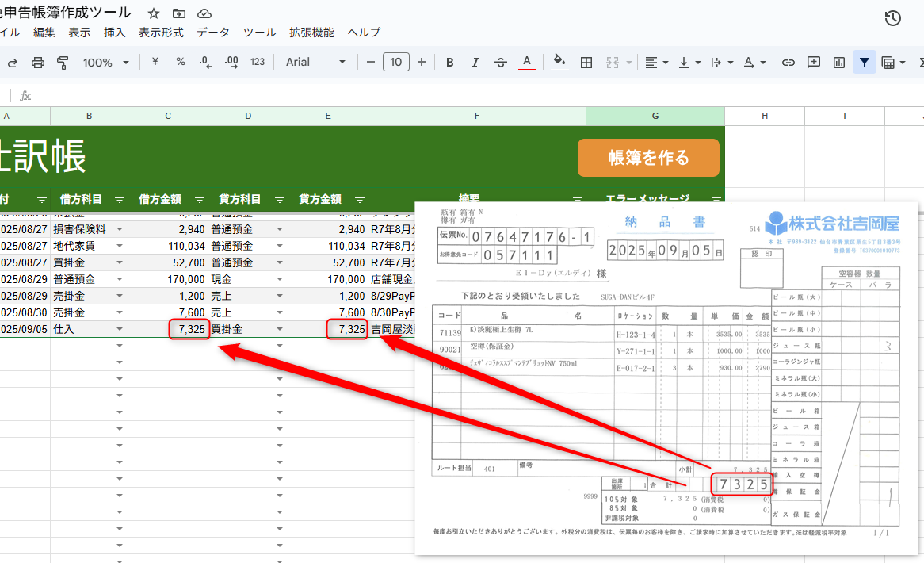Apply currency format with the ¥ icon
This screenshot has width=924, height=563.
[x=155, y=62]
